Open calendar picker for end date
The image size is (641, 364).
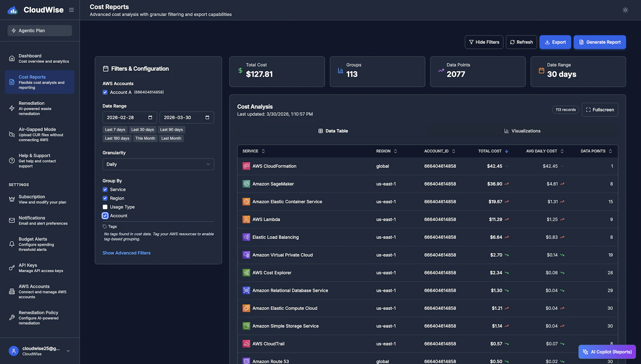(x=207, y=117)
